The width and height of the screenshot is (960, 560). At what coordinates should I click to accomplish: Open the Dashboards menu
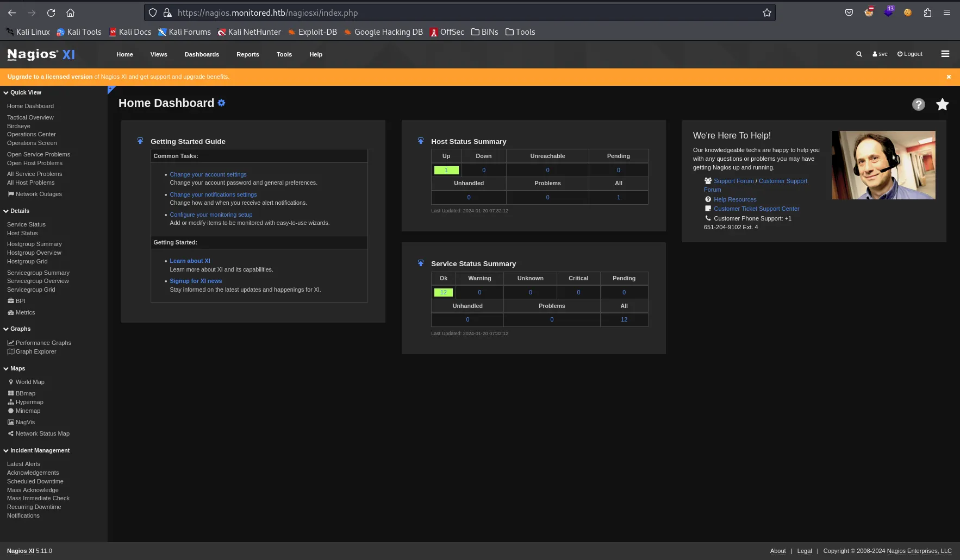(202, 54)
